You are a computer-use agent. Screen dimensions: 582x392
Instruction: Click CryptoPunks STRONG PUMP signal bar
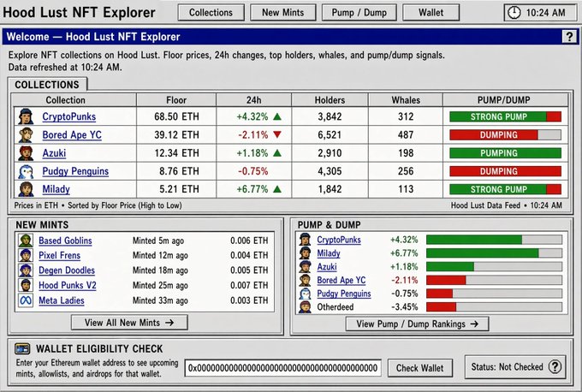505,116
